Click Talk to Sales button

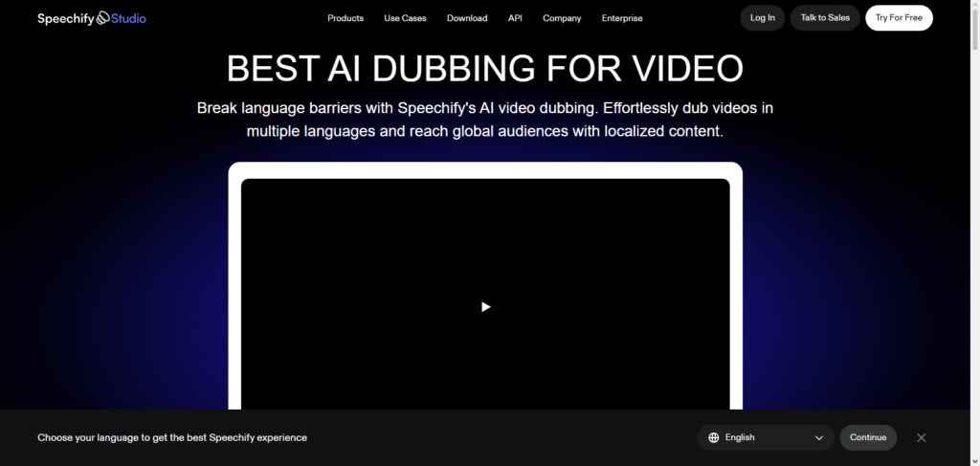[x=825, y=18]
